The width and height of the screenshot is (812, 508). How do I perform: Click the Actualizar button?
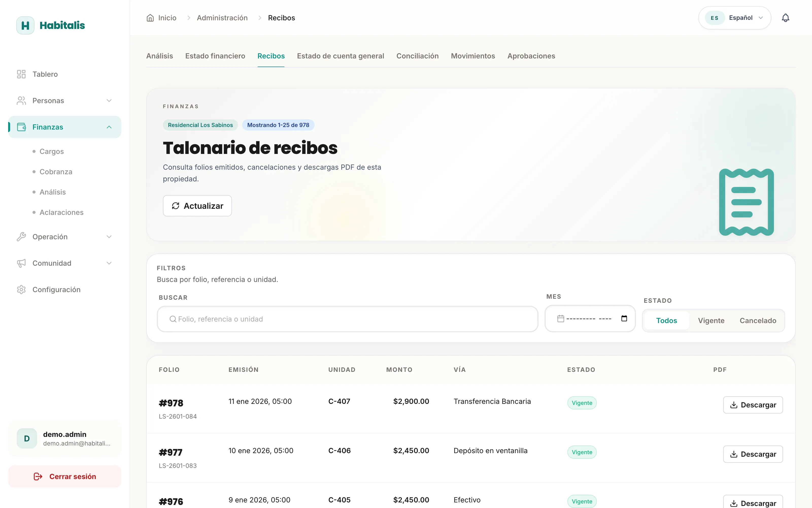point(197,206)
